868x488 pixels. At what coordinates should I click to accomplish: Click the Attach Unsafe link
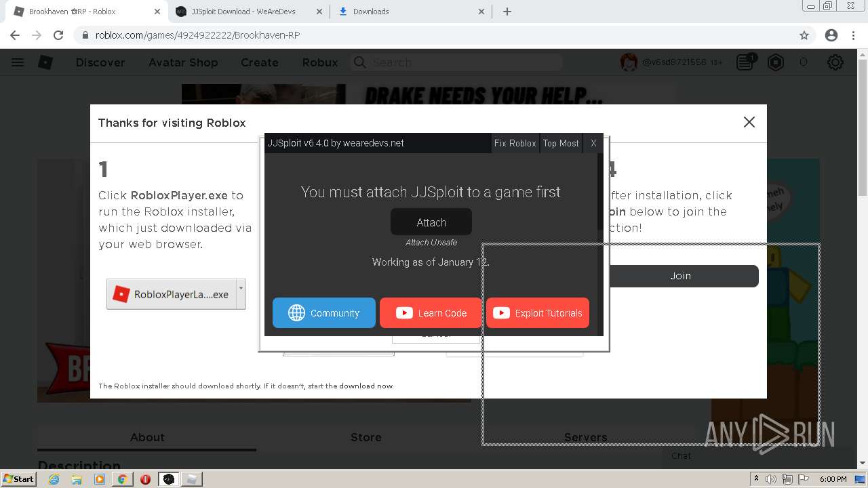click(431, 243)
